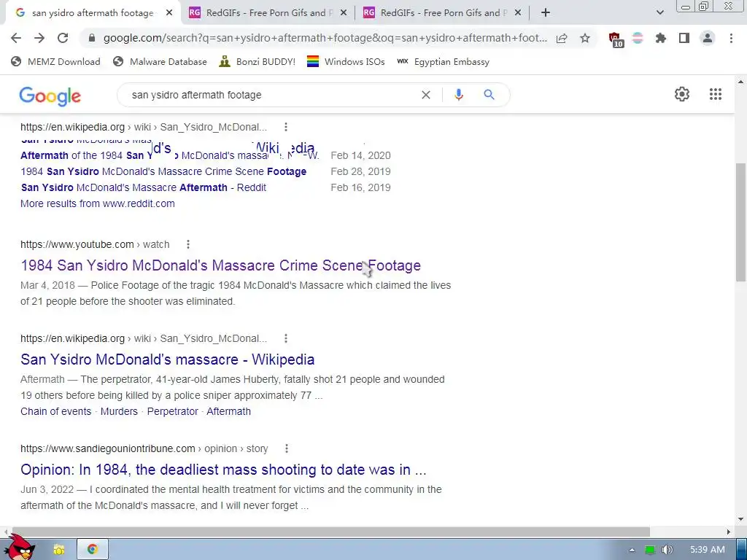
Task: Jump to Murders section link
Action: point(119,411)
